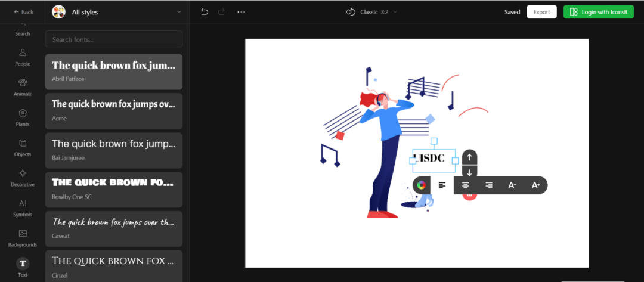
Task: Click the Search fonts input field
Action: click(114, 39)
